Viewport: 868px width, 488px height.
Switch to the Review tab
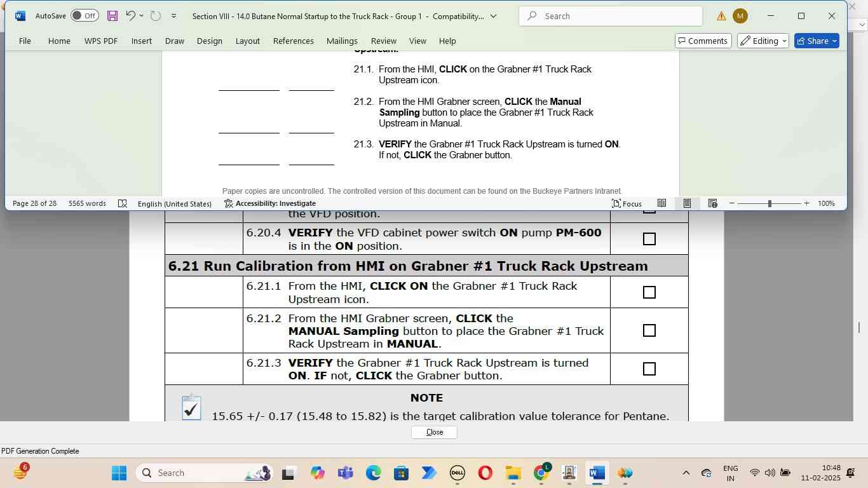coord(384,41)
